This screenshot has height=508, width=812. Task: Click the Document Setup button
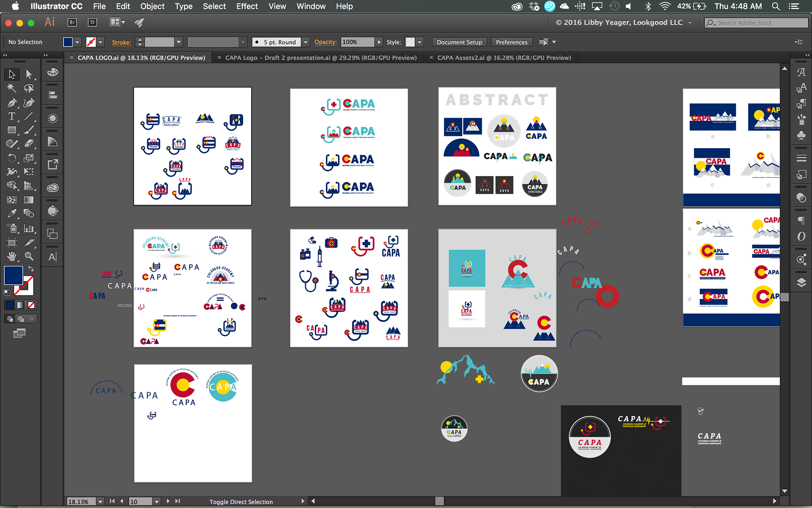459,42
